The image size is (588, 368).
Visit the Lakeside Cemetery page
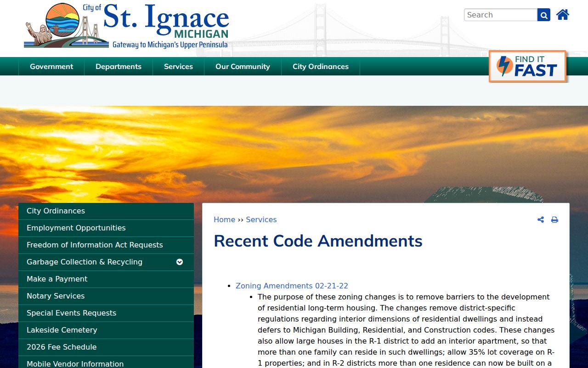click(x=106, y=330)
